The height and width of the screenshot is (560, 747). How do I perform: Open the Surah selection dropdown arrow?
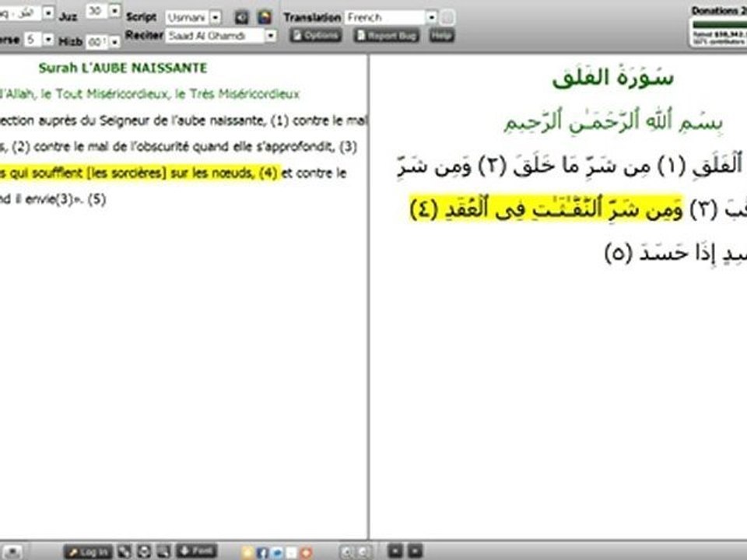click(x=48, y=13)
